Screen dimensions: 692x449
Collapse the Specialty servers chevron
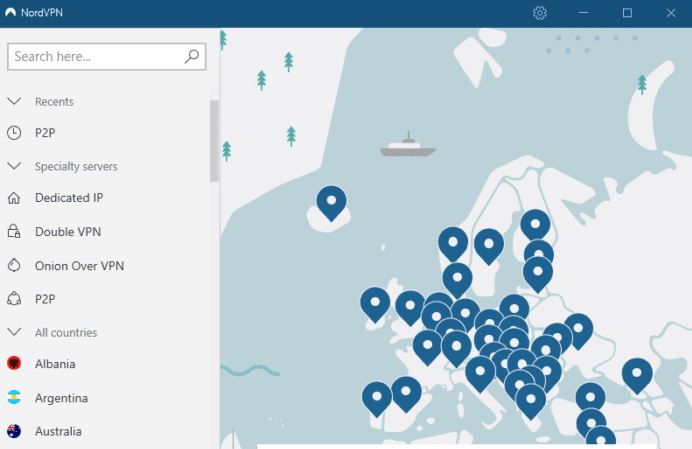tap(14, 166)
